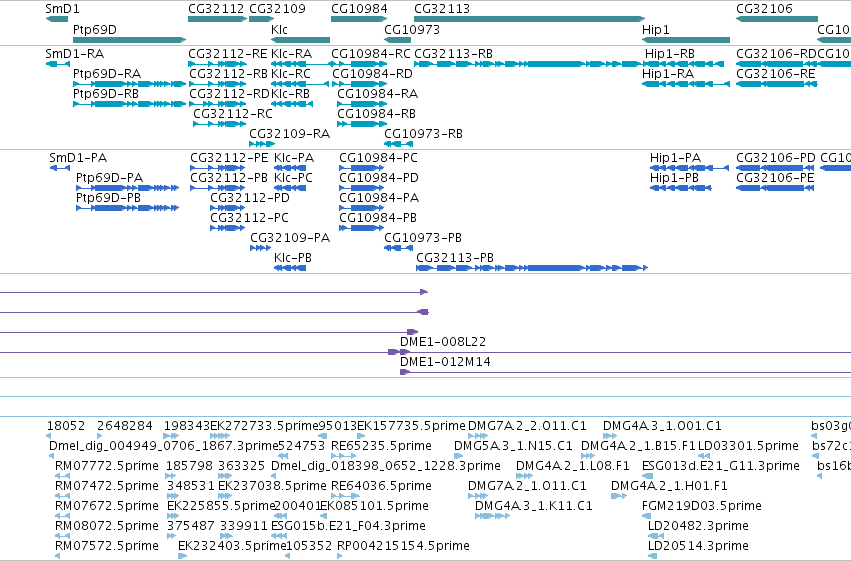The image size is (851, 561).
Task: Click the CG10984-PB protein feature
Action: [x=361, y=228]
